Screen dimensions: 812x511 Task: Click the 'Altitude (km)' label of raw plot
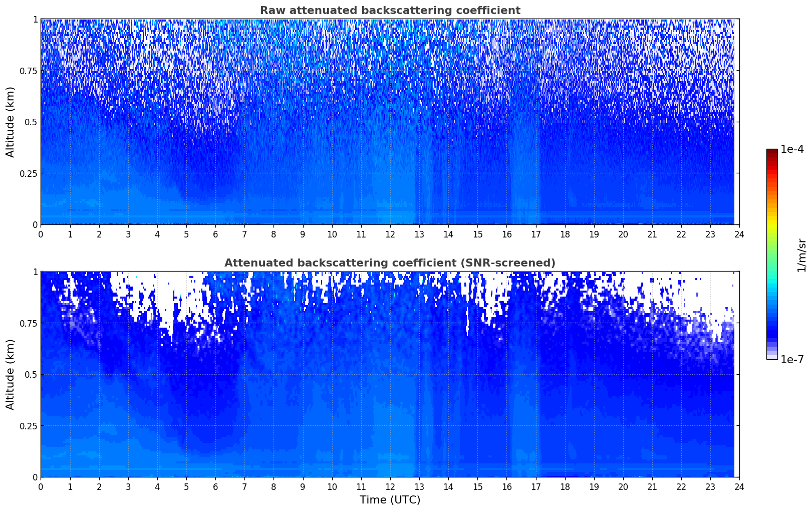11,122
